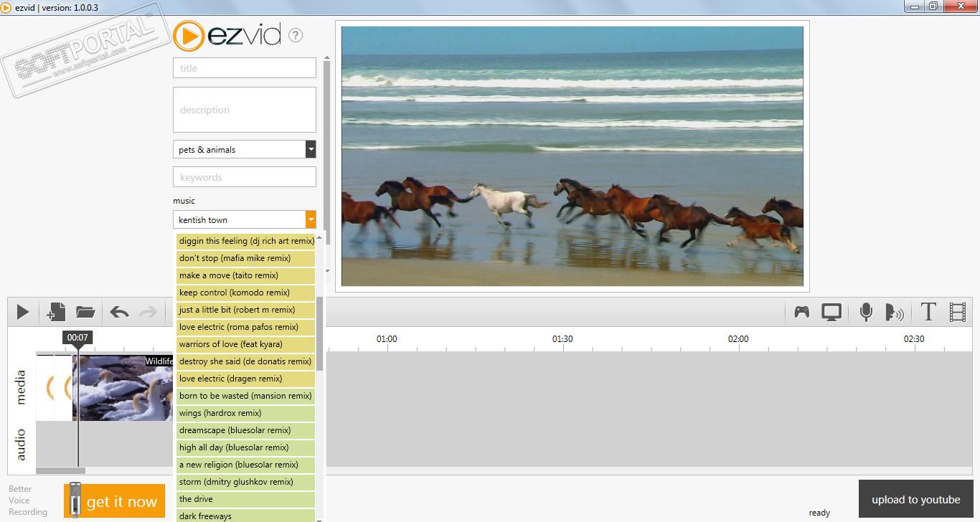Viewport: 980px width, 522px height.
Task: Select 'warriors of love (feat kyara)'
Action: pyautogui.click(x=246, y=344)
